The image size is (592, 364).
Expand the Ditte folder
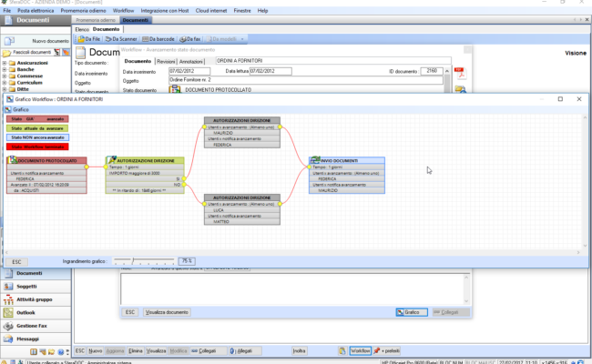click(5, 89)
